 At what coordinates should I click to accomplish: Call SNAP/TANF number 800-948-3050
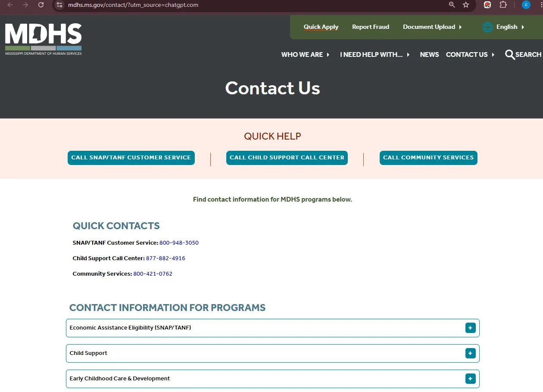pos(179,243)
